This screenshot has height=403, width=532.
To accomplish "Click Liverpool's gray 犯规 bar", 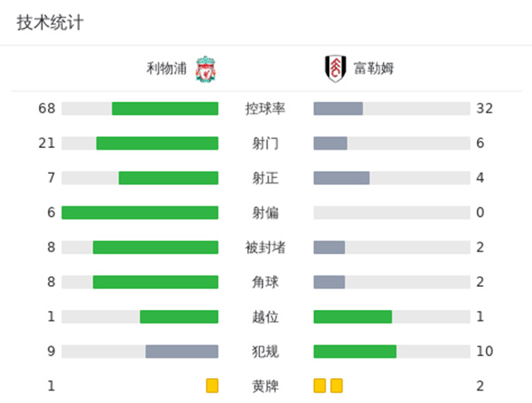I will 182,351.
